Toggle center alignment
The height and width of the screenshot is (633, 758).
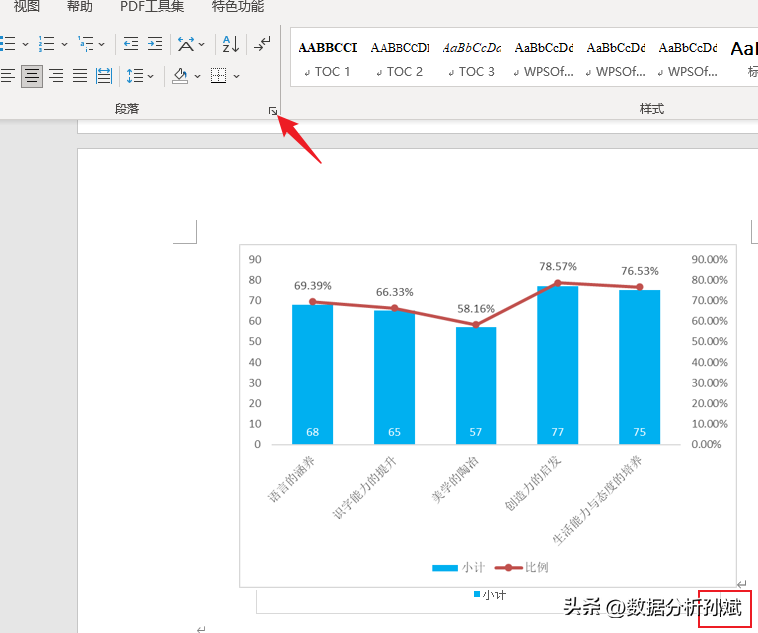(x=32, y=76)
